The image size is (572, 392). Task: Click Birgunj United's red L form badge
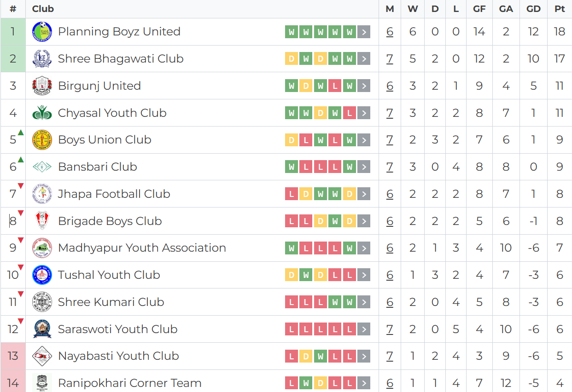(x=335, y=86)
